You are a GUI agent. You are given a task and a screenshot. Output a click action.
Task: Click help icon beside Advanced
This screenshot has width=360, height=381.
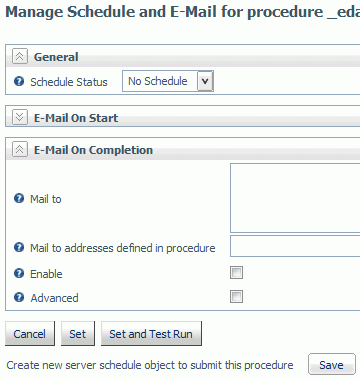(19, 297)
